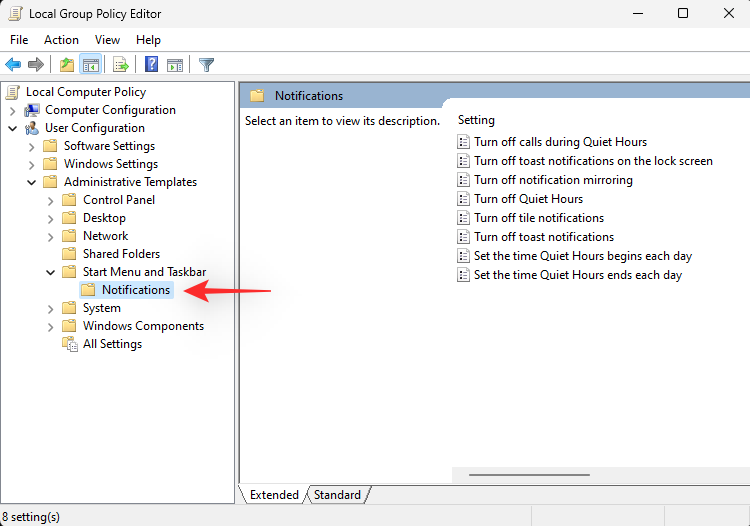Select Control Panel in the tree
The height and width of the screenshot is (526, 750).
point(119,200)
